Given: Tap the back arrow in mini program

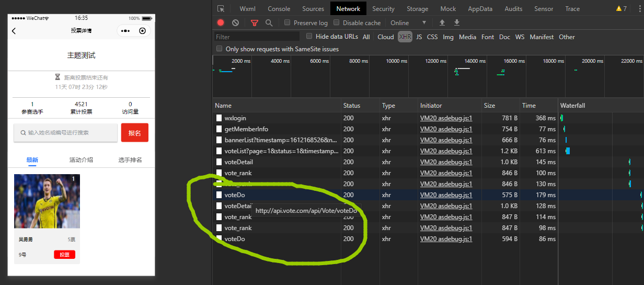Looking at the screenshot, I should [x=14, y=31].
